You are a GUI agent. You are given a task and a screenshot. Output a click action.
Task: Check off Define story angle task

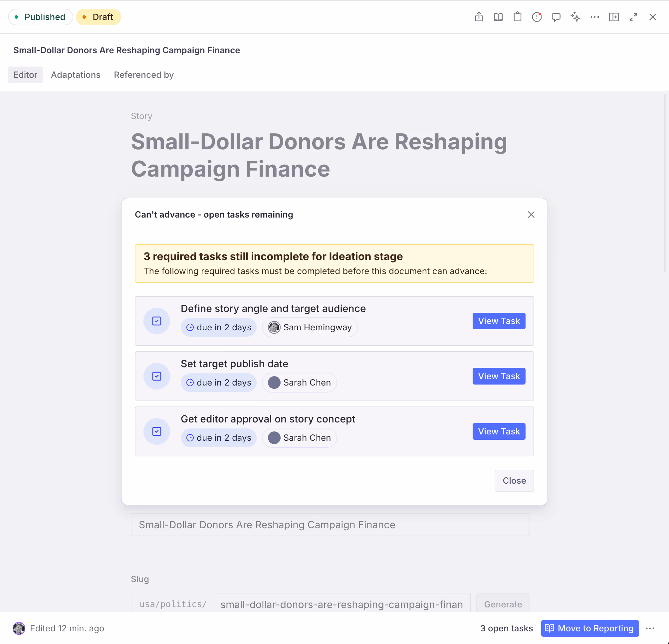pyautogui.click(x=157, y=321)
